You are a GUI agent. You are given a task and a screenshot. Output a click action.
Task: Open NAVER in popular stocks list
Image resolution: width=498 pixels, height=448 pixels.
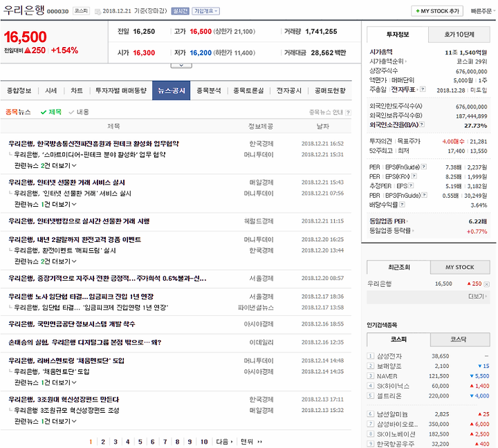(x=387, y=376)
